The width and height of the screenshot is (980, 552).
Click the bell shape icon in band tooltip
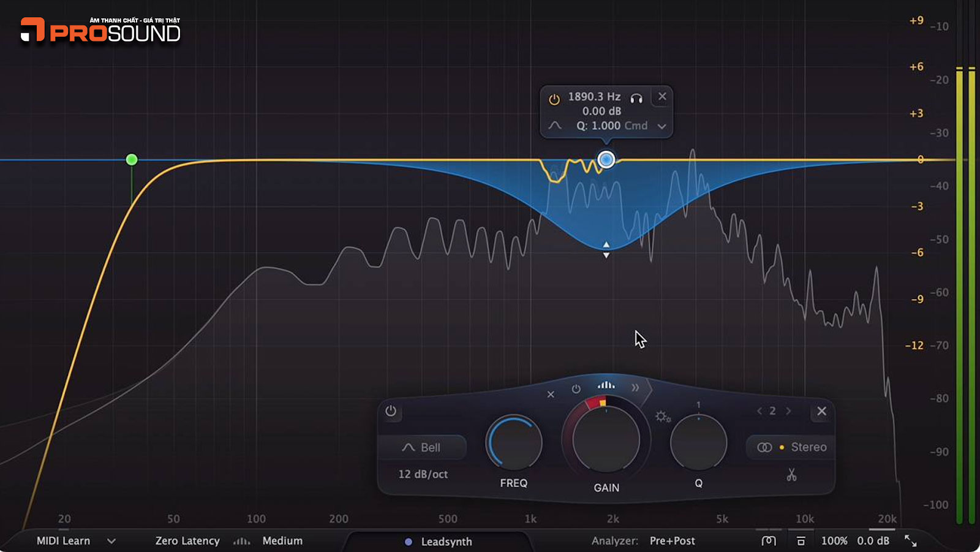[x=555, y=126]
